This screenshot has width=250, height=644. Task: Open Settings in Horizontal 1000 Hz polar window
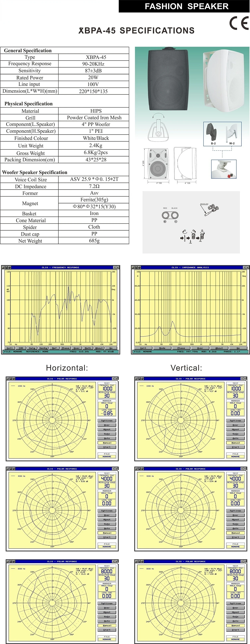click(x=107, y=420)
